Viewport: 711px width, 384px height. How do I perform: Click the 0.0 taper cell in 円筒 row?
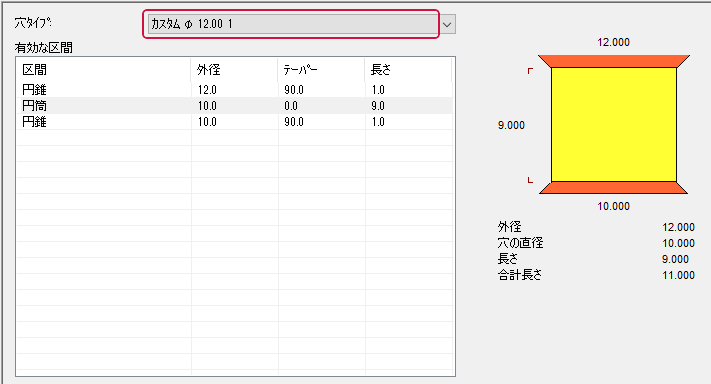[291, 106]
